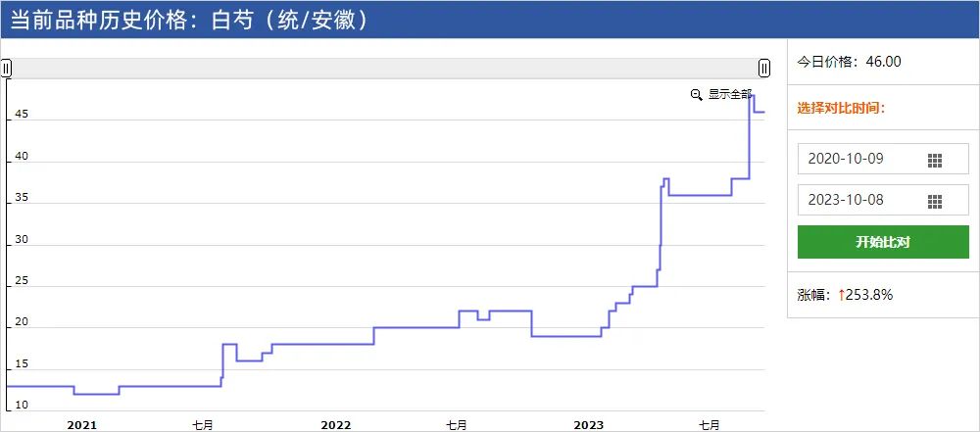Click the magnifier icon beside 显示全部
The image size is (980, 432).
tap(697, 95)
